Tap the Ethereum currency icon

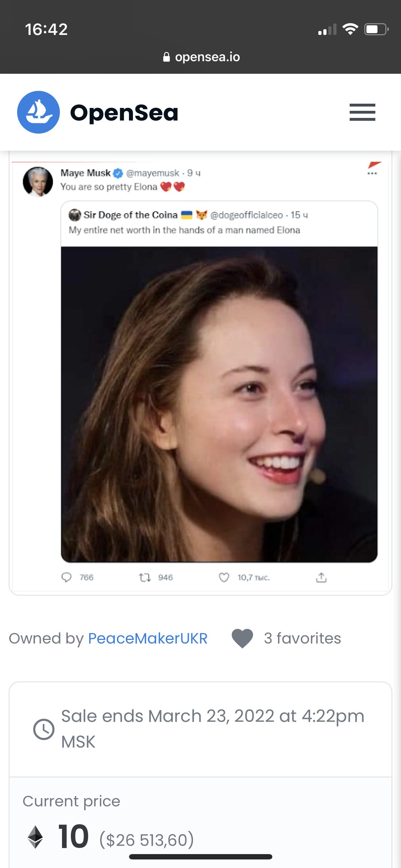[35, 837]
